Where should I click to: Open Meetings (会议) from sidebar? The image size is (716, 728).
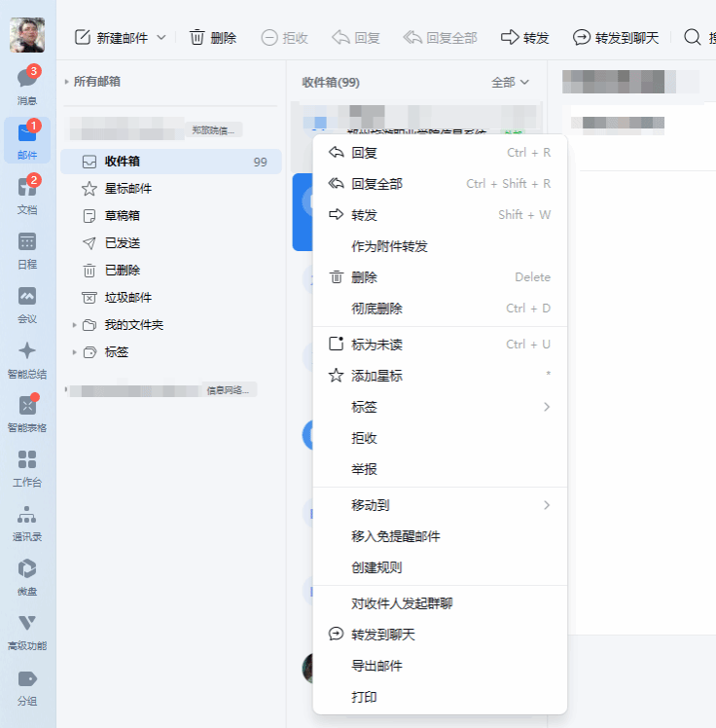(x=27, y=301)
